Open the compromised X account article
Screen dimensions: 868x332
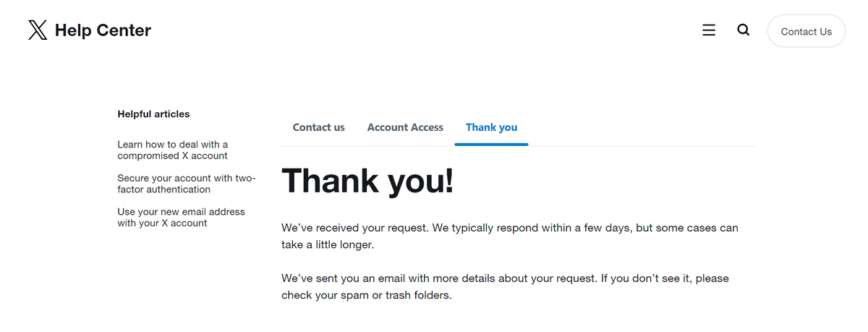(x=173, y=150)
